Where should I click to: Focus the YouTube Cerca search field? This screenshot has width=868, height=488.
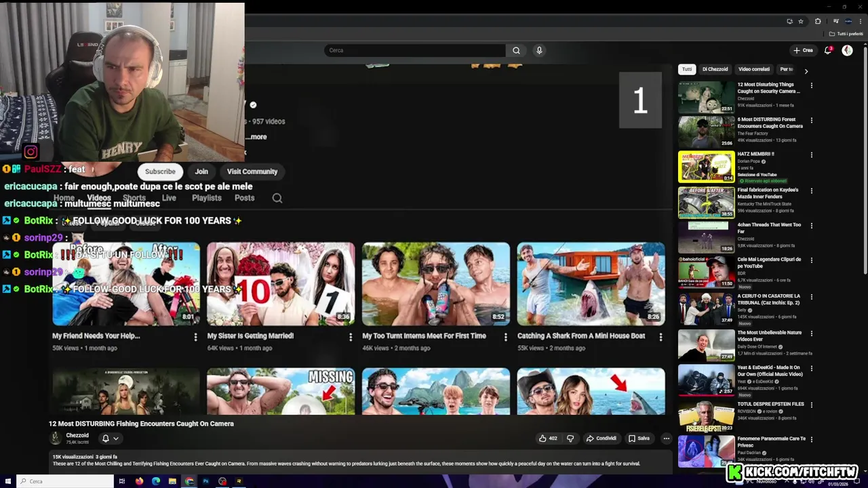click(415, 50)
